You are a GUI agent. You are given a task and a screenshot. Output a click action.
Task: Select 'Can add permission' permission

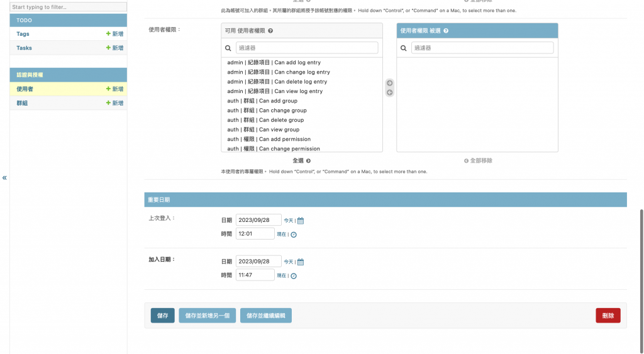[x=302, y=139]
